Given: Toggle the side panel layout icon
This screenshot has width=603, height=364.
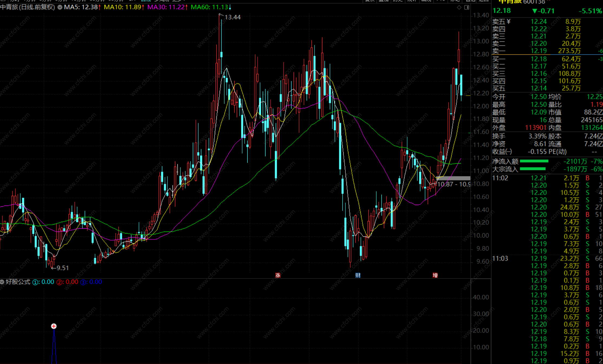Looking at the screenshot, I should pos(466,7).
